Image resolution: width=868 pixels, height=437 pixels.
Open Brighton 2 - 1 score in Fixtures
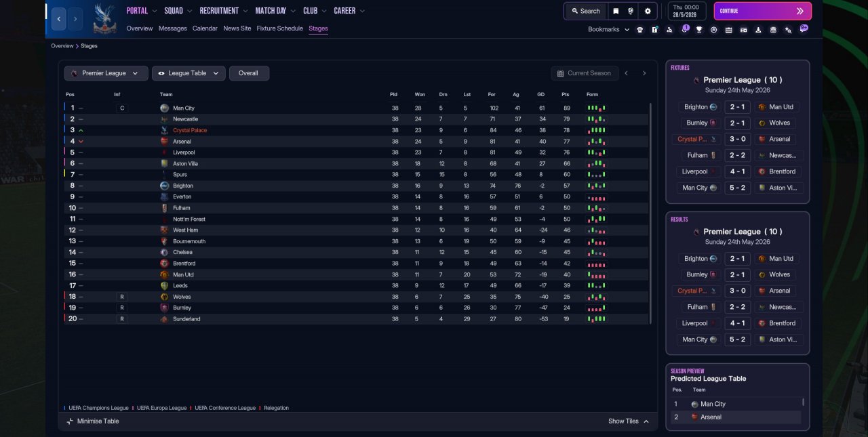pyautogui.click(x=737, y=107)
